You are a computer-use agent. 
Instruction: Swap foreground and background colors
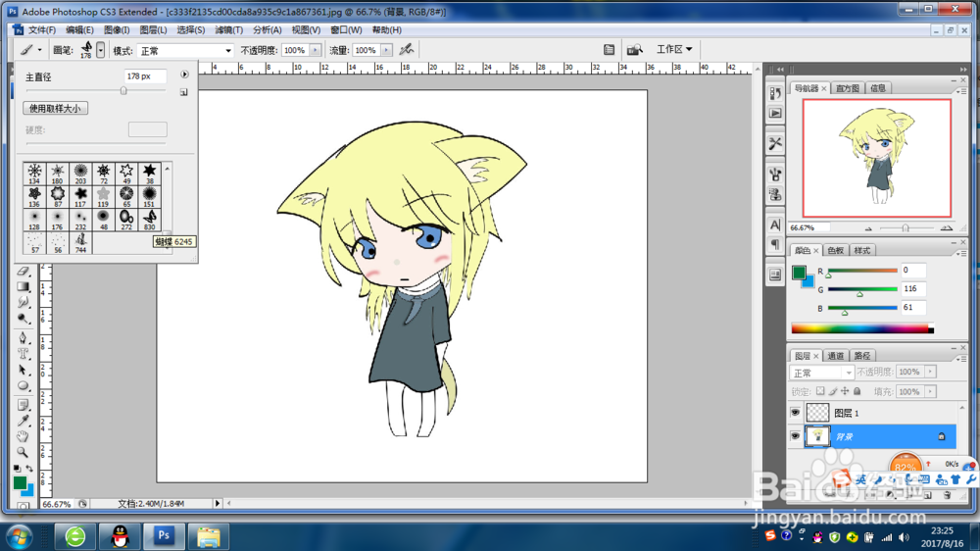tap(29, 468)
